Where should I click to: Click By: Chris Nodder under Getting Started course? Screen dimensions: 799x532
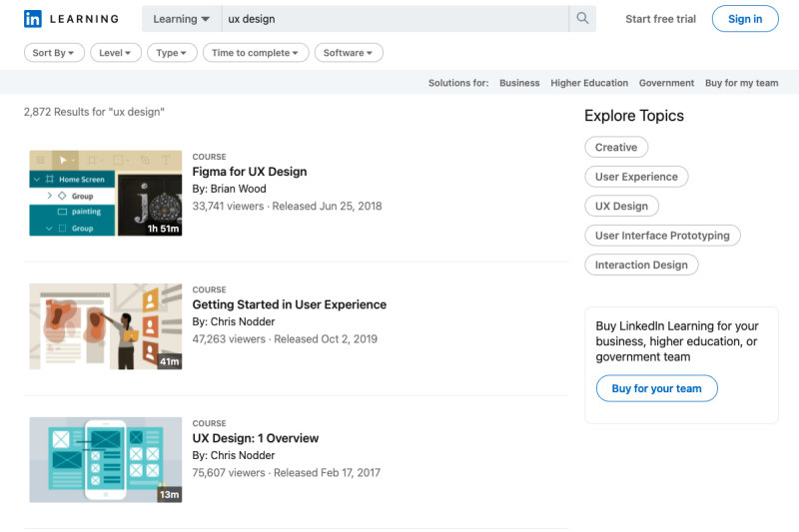tap(234, 321)
